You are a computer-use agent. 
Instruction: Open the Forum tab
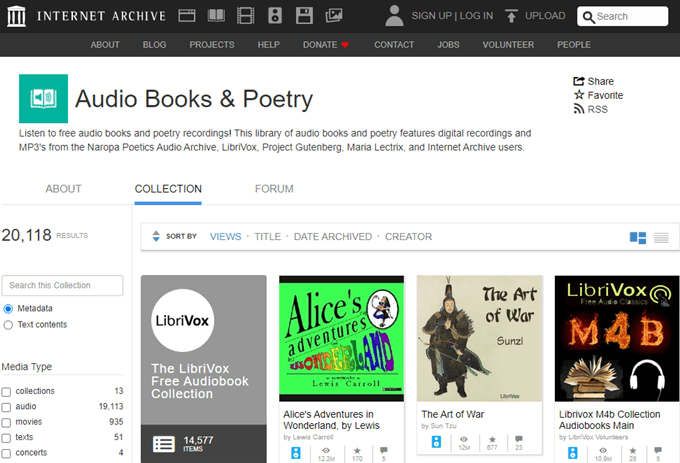tap(274, 189)
